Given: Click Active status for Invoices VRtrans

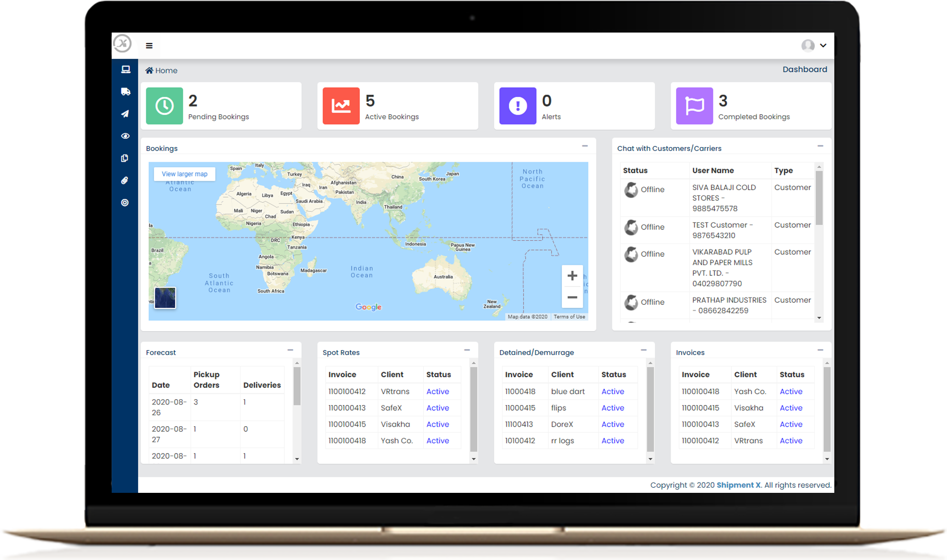Looking at the screenshot, I should pyautogui.click(x=791, y=441).
